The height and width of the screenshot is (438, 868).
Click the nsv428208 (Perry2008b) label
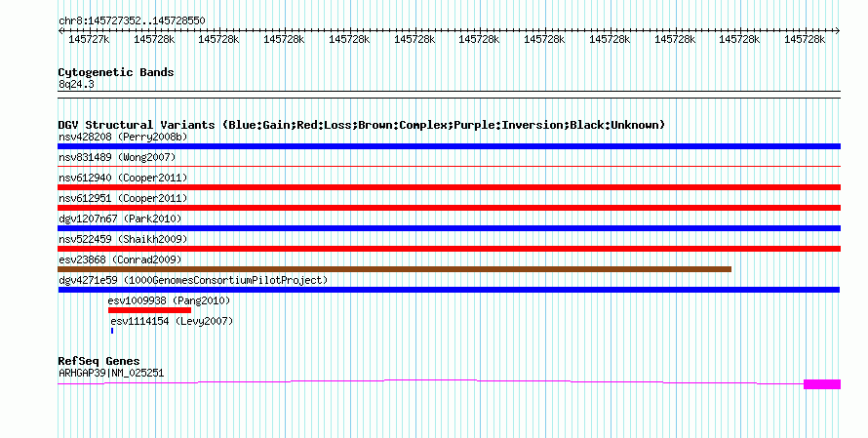tap(123, 137)
